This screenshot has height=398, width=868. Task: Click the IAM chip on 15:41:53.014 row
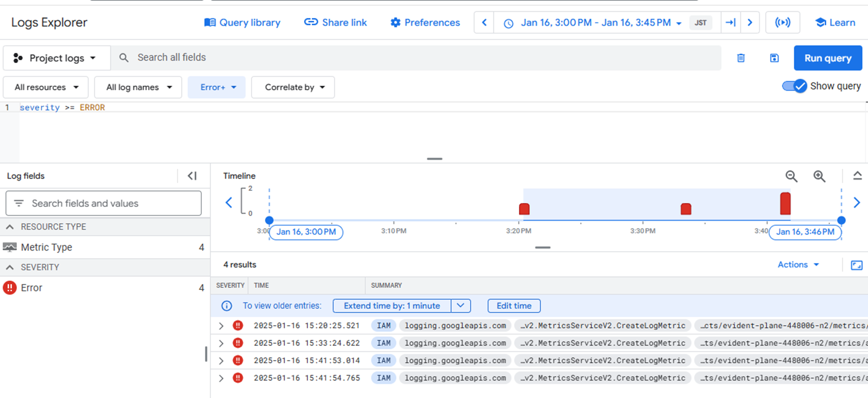384,360
